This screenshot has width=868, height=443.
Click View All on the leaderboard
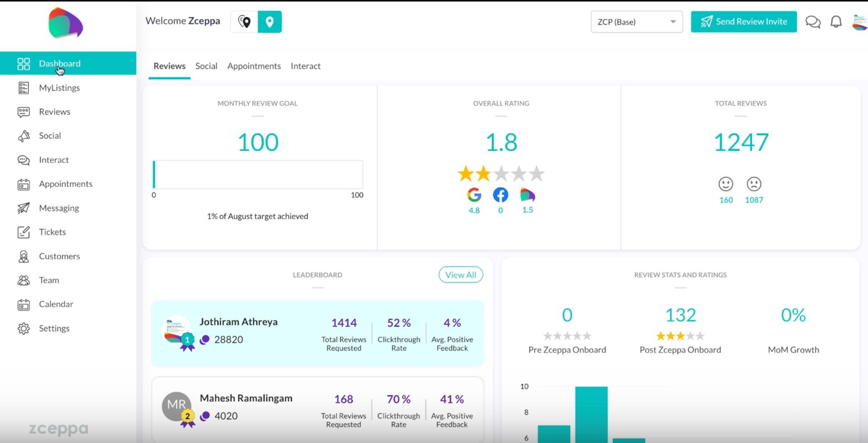coord(461,275)
